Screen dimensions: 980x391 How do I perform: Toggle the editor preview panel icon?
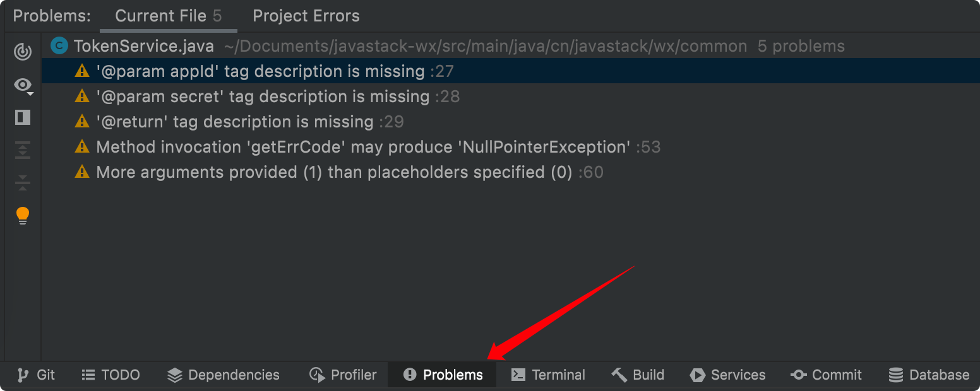(x=23, y=117)
